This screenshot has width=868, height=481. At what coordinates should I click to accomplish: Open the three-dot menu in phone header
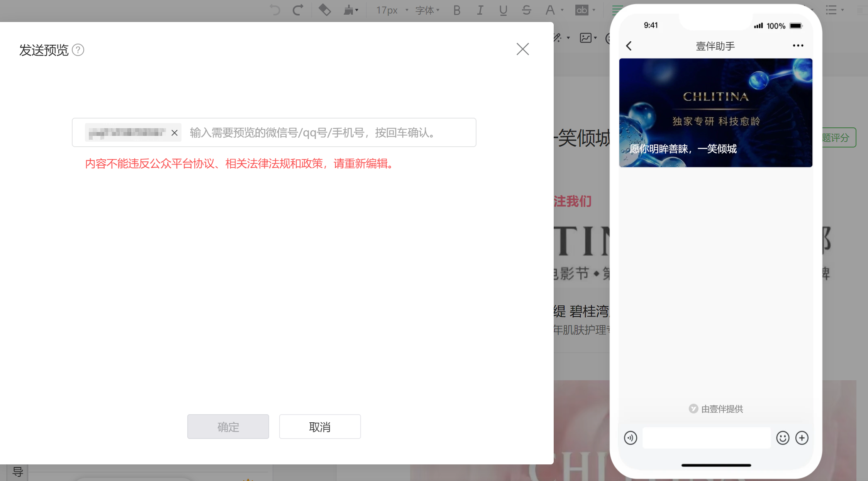click(798, 46)
